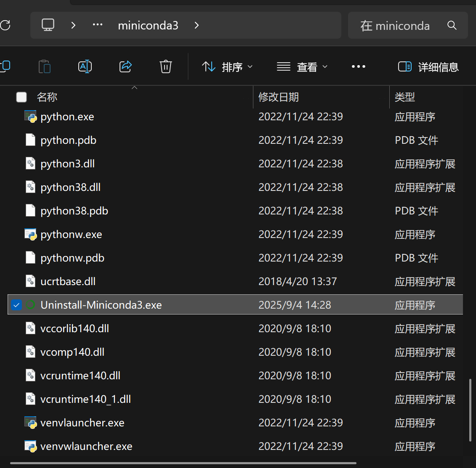Click the venvlauncher.exe file icon
The width and height of the screenshot is (476, 468).
point(31,423)
